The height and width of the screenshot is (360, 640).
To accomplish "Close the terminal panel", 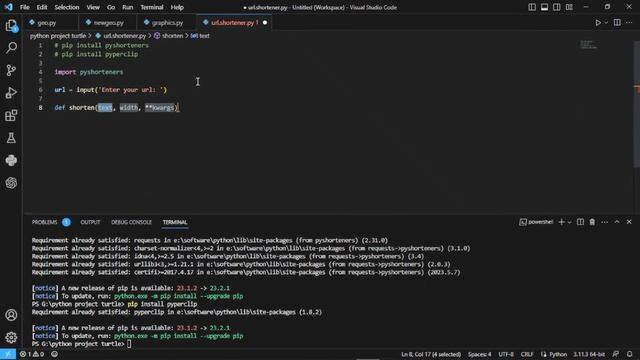I will 629,222.
